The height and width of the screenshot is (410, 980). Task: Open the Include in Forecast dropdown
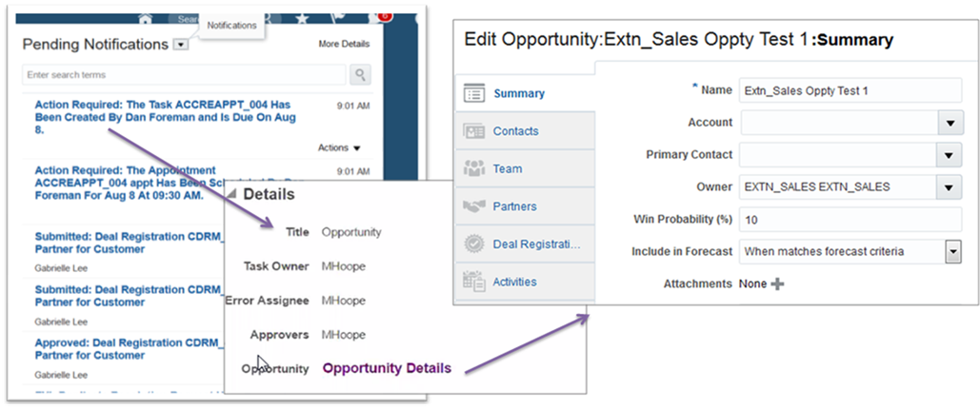coord(952,251)
